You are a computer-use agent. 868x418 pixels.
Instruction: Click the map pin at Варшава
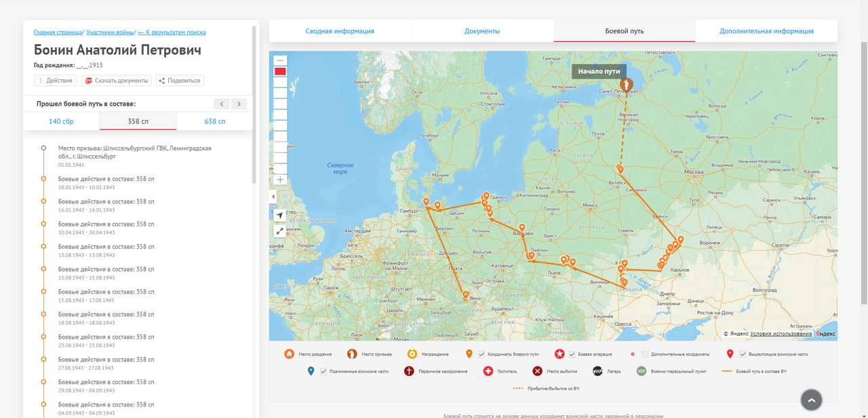521,228
